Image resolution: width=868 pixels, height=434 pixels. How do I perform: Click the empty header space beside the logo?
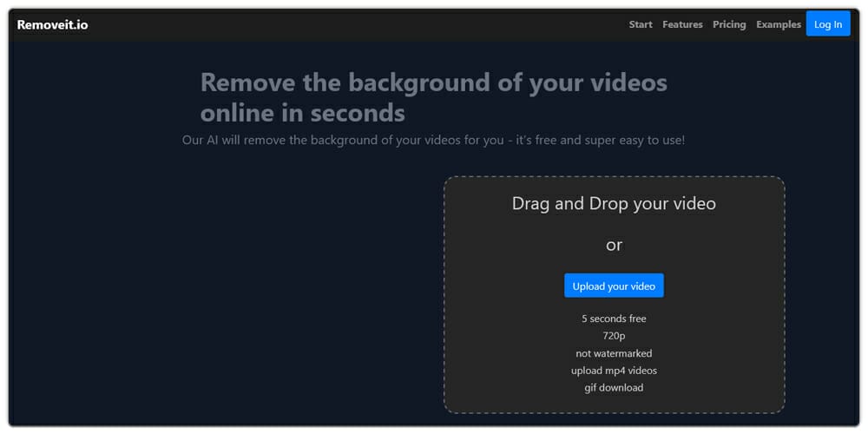coord(347,24)
